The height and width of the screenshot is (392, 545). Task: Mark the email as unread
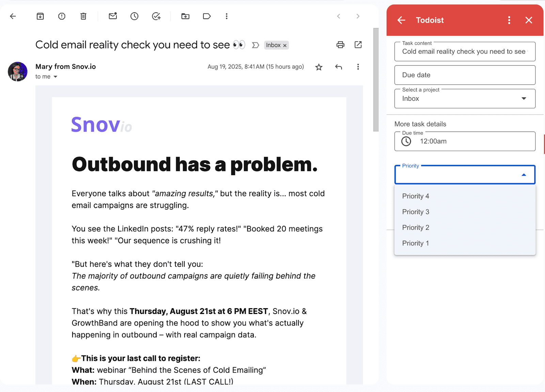[x=113, y=16]
